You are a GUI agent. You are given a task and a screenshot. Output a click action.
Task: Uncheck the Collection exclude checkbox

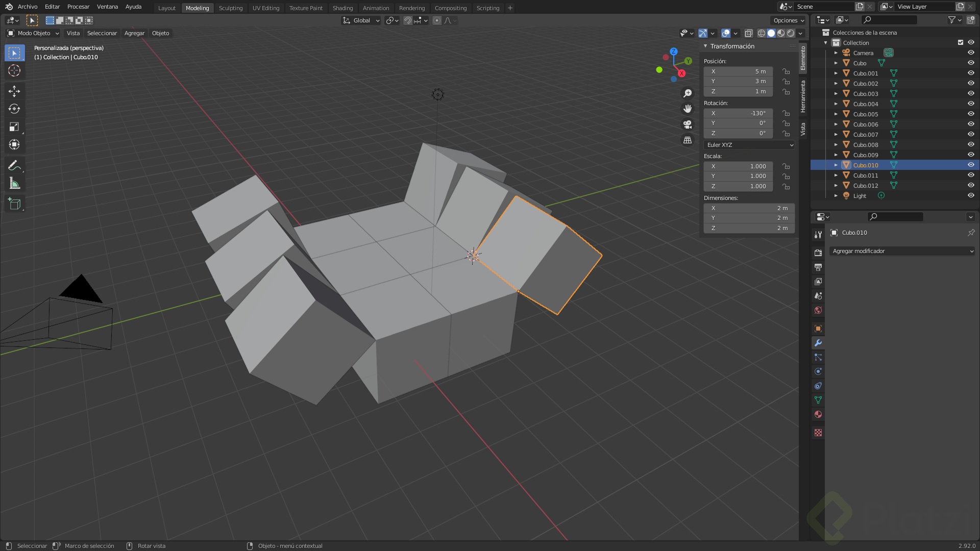coord(961,42)
